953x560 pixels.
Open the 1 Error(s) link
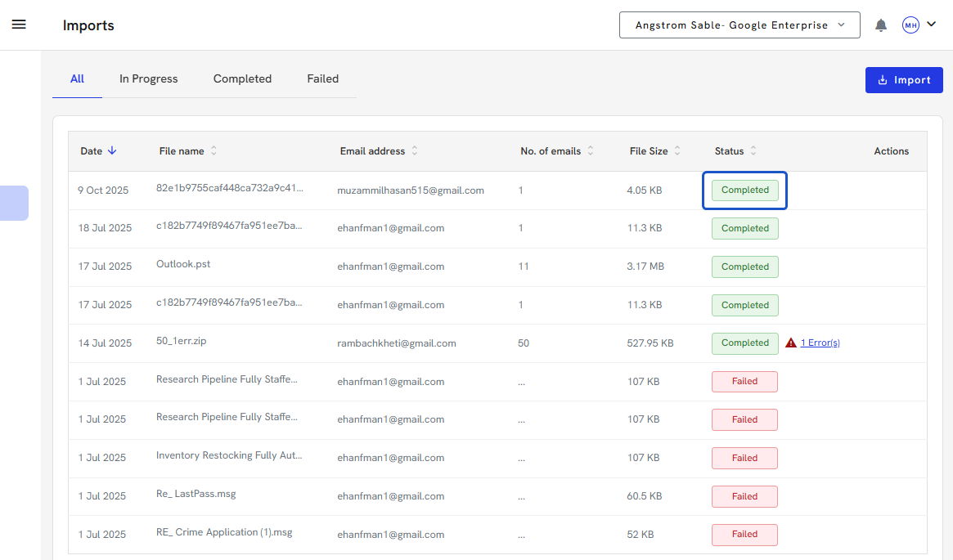820,343
